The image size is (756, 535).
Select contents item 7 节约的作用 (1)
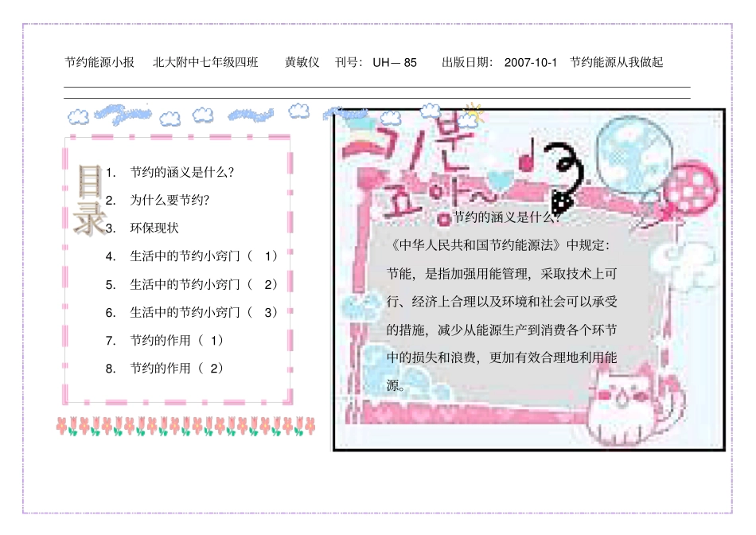point(165,341)
